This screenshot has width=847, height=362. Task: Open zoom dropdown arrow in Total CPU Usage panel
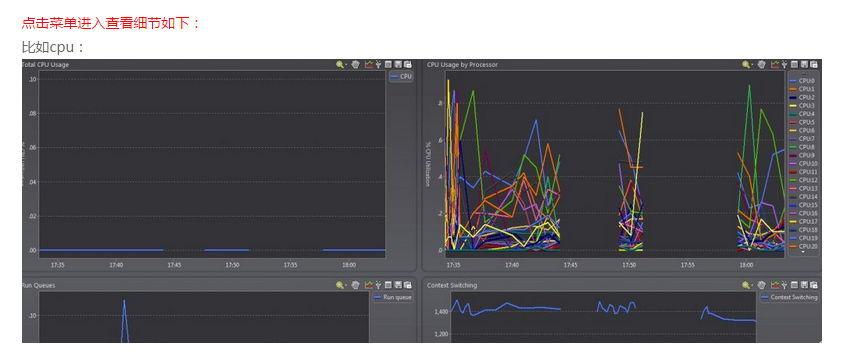tap(346, 65)
